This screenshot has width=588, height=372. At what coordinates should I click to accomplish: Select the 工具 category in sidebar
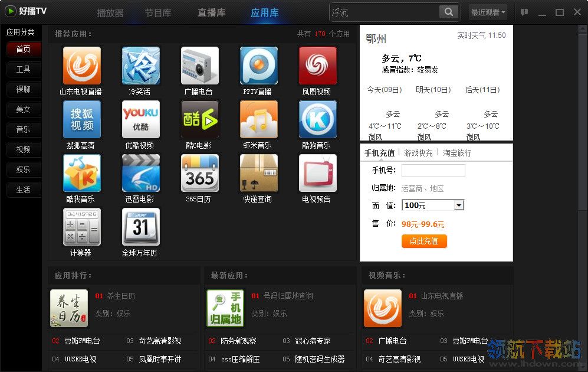[x=23, y=70]
